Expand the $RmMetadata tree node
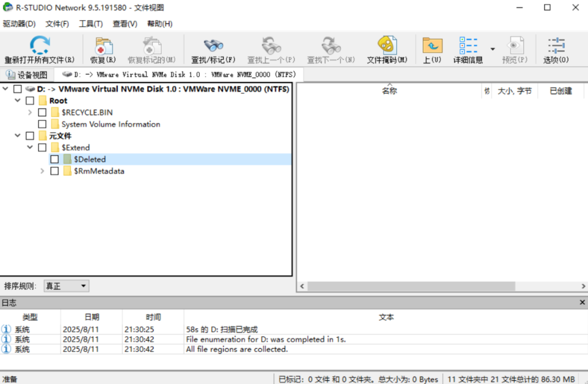This screenshot has height=384, width=588. tap(42, 171)
